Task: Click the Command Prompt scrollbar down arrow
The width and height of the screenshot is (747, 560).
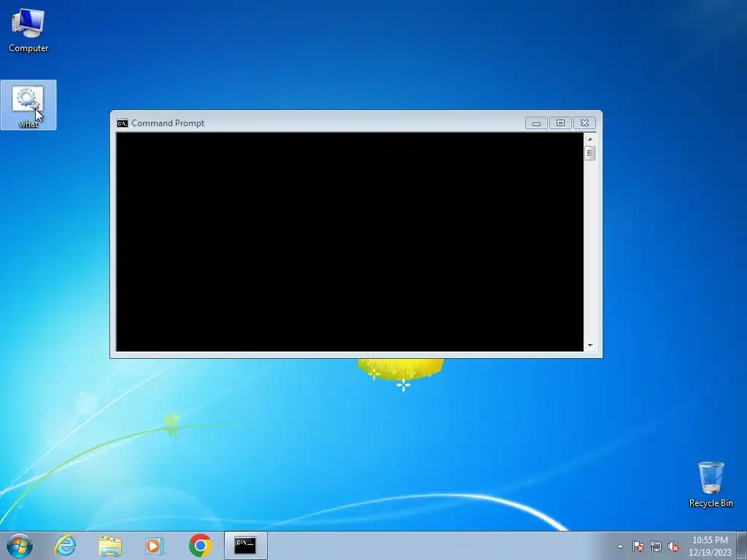Action: coord(589,345)
